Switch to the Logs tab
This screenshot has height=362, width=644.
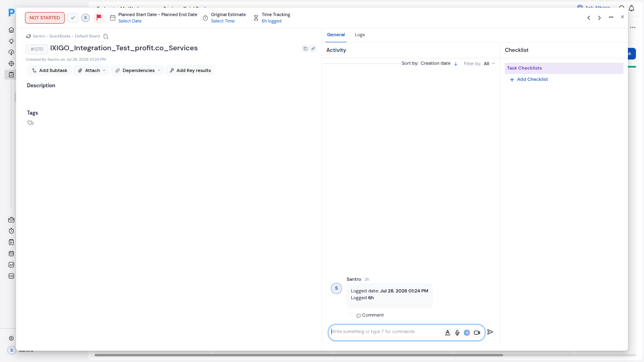click(360, 35)
